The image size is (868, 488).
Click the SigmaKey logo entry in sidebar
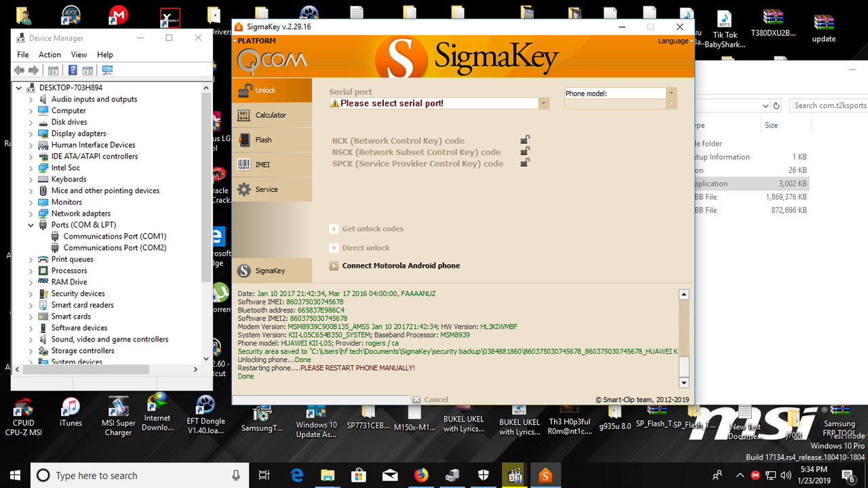[x=271, y=270]
